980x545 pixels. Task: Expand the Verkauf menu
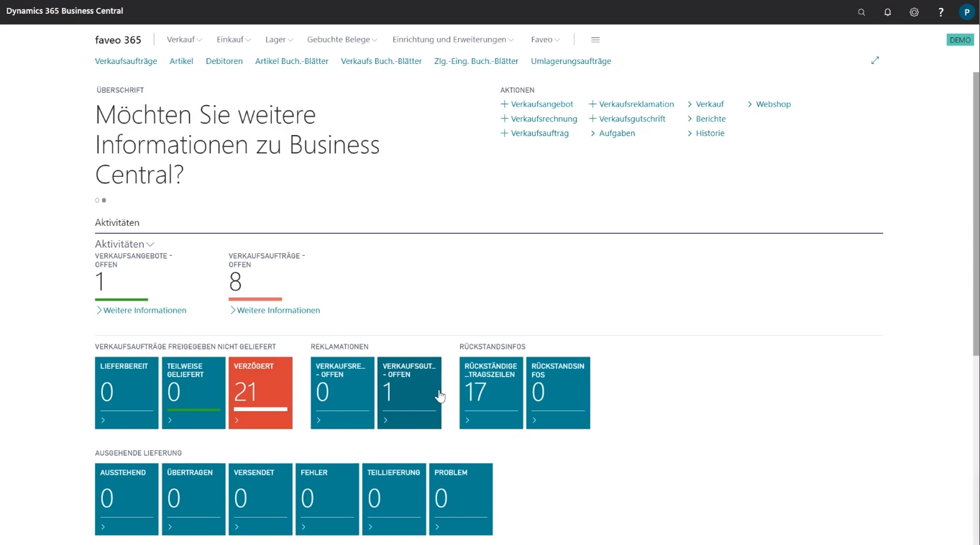pos(184,40)
